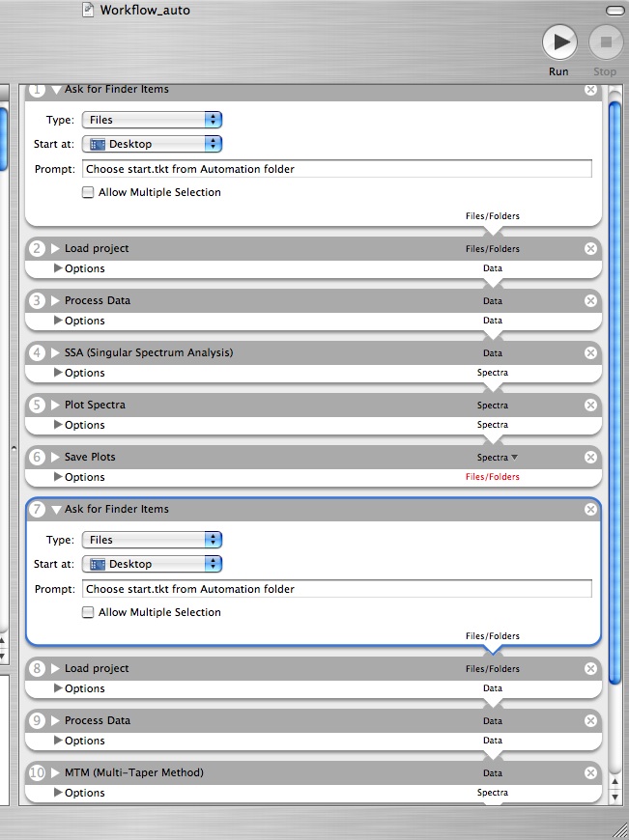Click the Prompt field in action 1
The height and width of the screenshot is (840, 629).
click(x=337, y=169)
